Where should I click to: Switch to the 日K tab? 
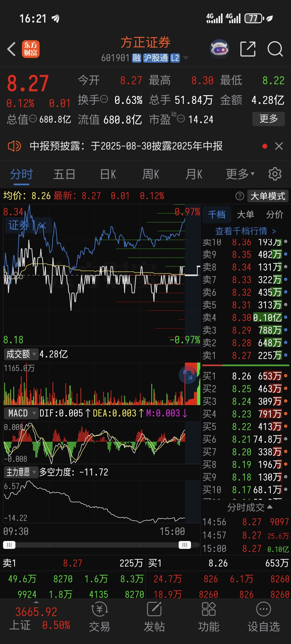pos(108,174)
